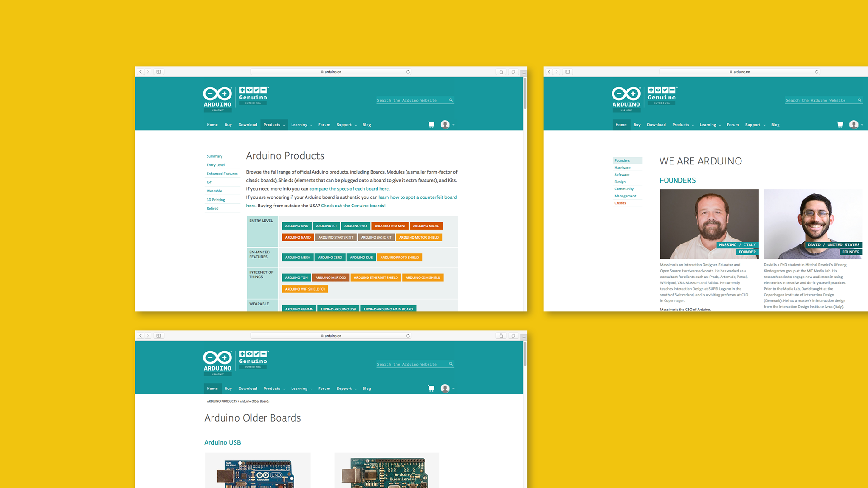Go back in the Products window browser
This screenshot has width=868, height=488.
(141, 72)
